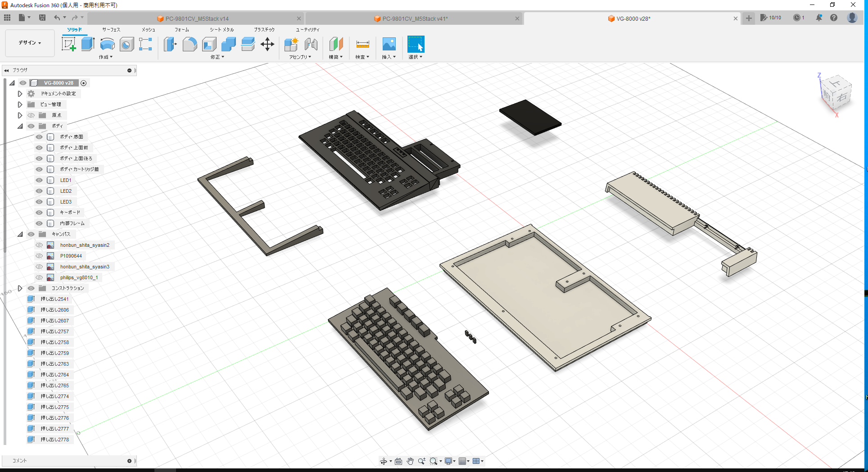
Task: Expand the ドキュメントの設定 tree node
Action: pyautogui.click(x=20, y=93)
